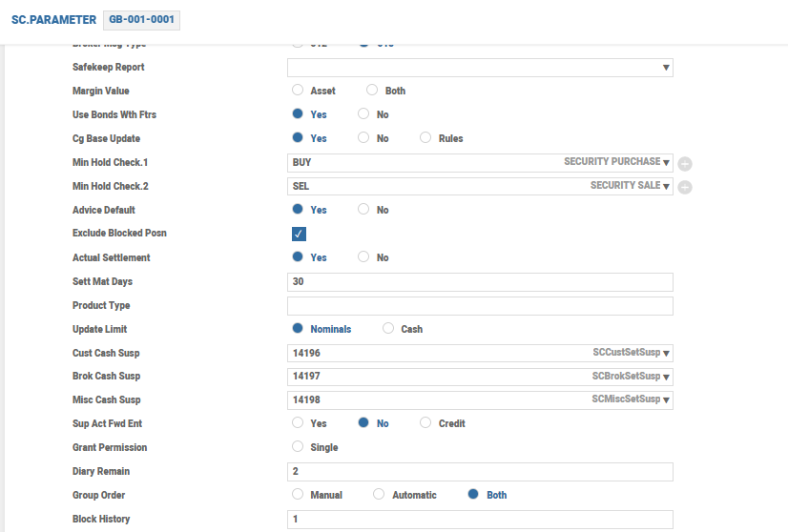Set Group Order to Automatic
The image size is (788, 532).
pyautogui.click(x=379, y=495)
